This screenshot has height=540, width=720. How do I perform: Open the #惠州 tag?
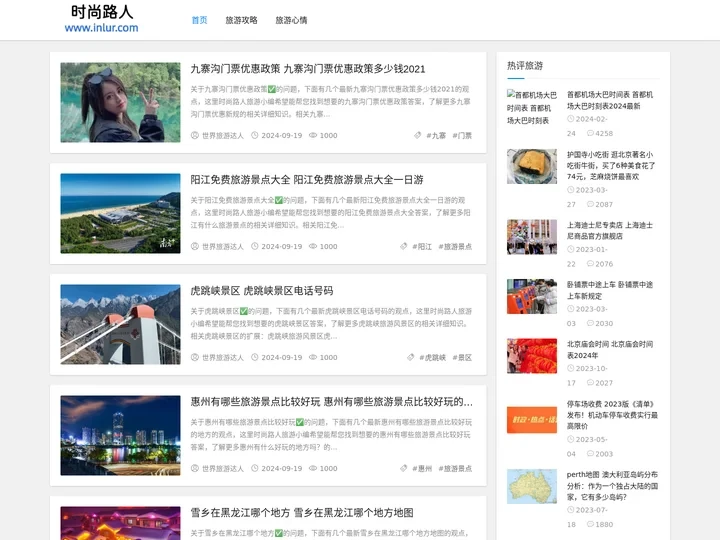point(422,468)
